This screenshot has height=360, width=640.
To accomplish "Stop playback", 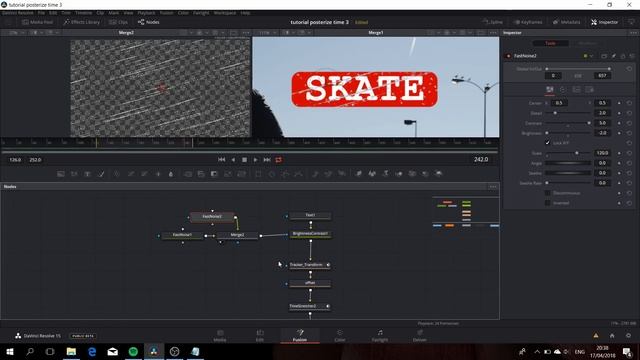I will [244, 160].
